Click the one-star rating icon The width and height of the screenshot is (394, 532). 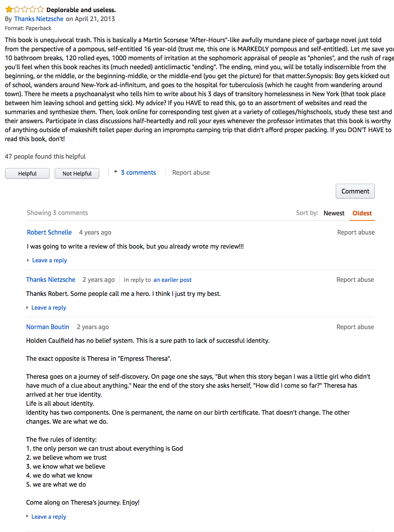pos(24,9)
